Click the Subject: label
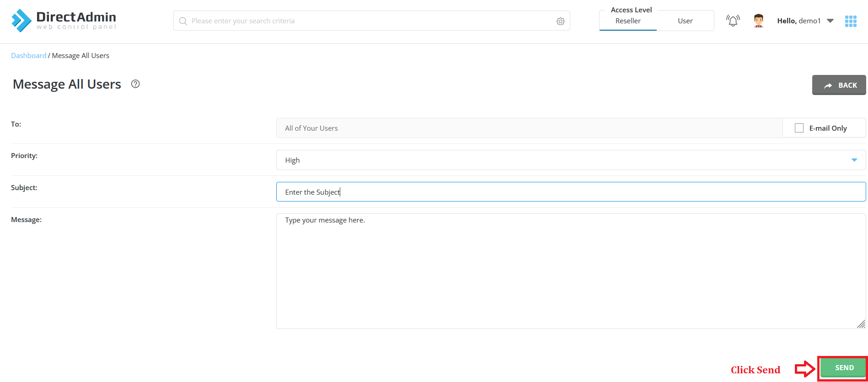The image size is (868, 382). point(24,188)
